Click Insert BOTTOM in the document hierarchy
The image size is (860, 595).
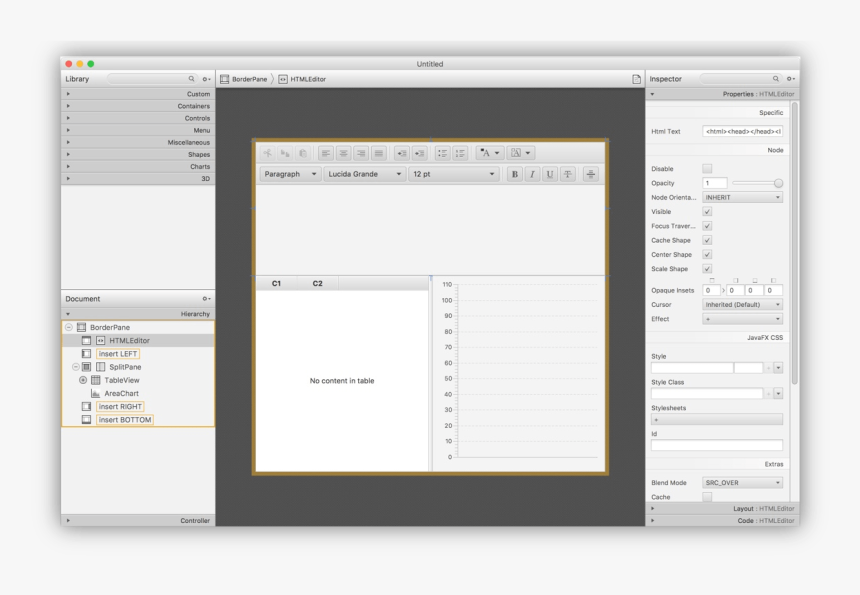click(125, 420)
